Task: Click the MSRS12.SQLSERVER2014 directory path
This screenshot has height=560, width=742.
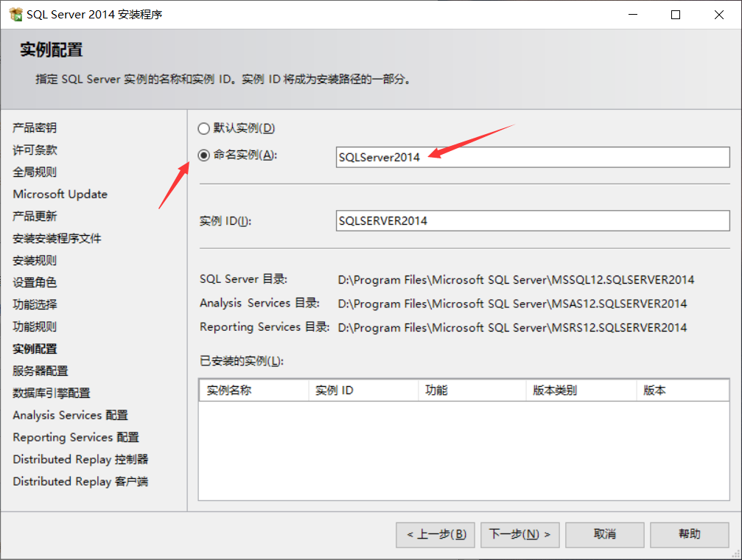Action: tap(512, 328)
